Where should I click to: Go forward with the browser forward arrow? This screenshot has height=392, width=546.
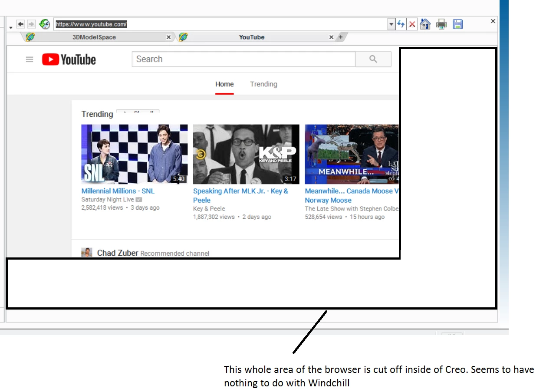coord(31,24)
